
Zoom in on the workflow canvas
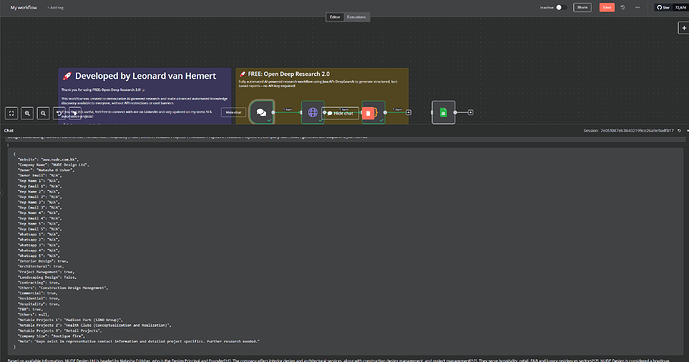tap(27, 113)
